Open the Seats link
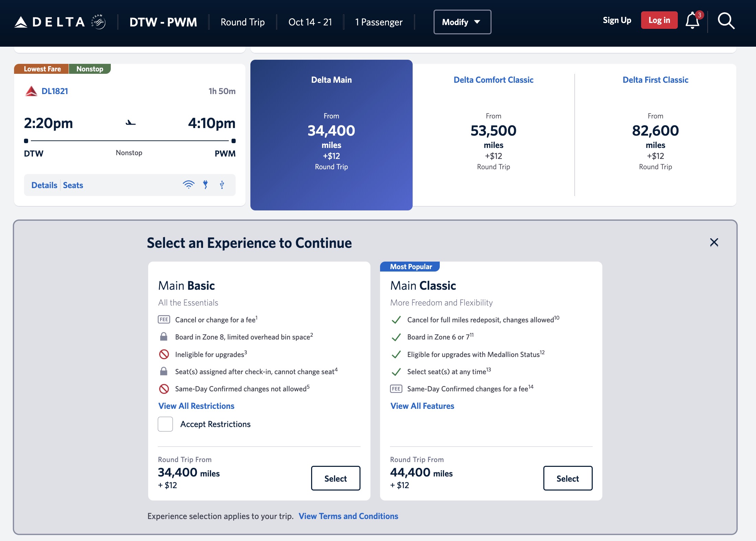The width and height of the screenshot is (756, 541). (x=73, y=185)
